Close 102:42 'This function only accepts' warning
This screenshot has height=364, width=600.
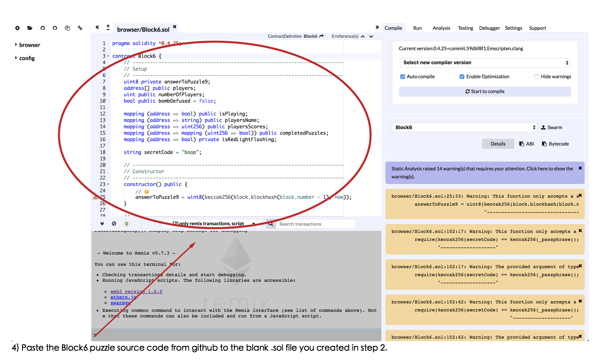click(580, 301)
